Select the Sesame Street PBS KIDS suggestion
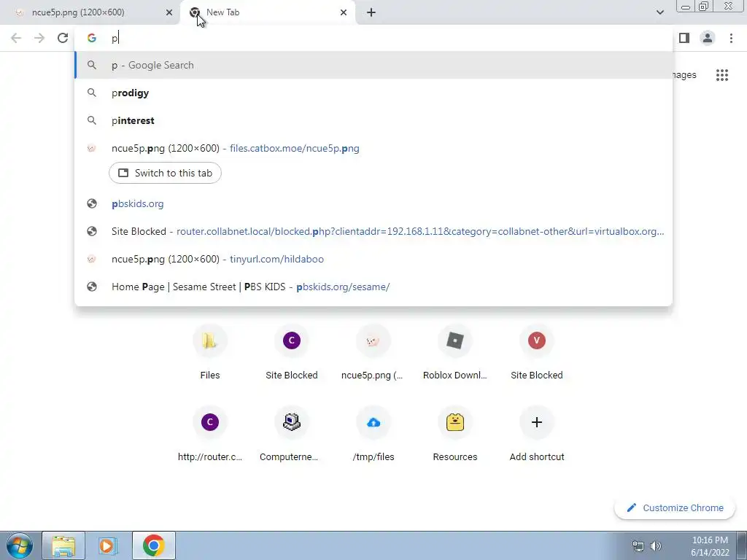 [373, 287]
